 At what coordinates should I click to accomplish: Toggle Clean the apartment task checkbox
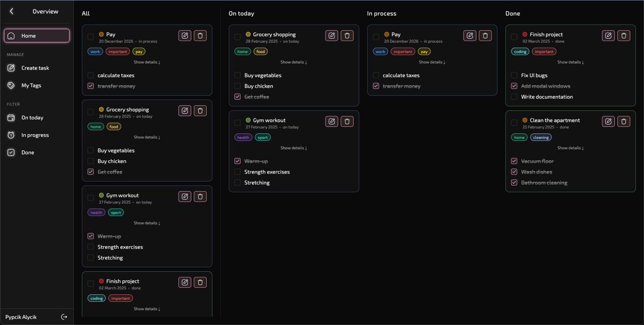pyautogui.click(x=514, y=123)
